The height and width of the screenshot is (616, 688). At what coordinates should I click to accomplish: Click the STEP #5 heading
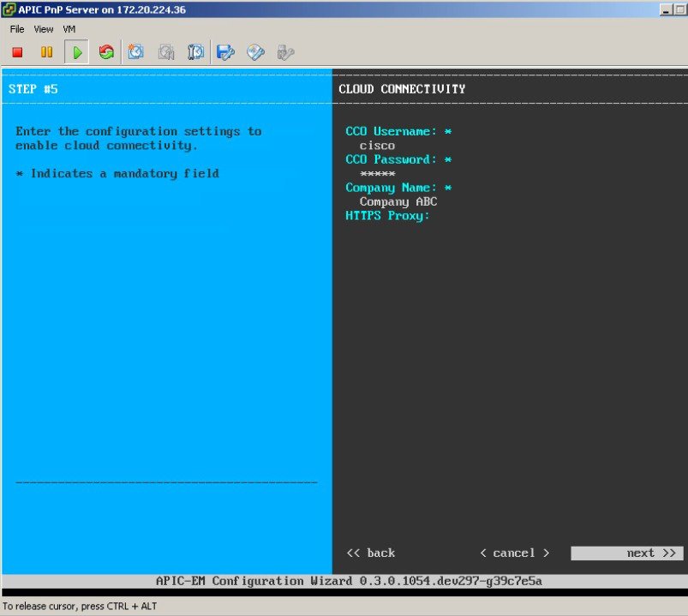tap(33, 89)
